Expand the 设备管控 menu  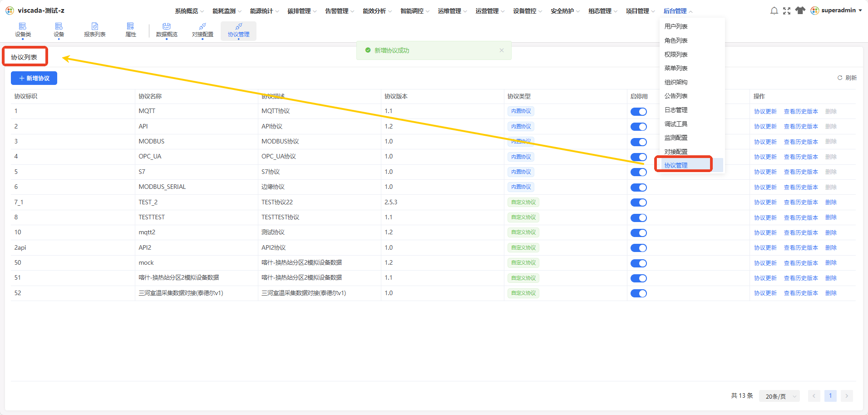click(x=528, y=11)
